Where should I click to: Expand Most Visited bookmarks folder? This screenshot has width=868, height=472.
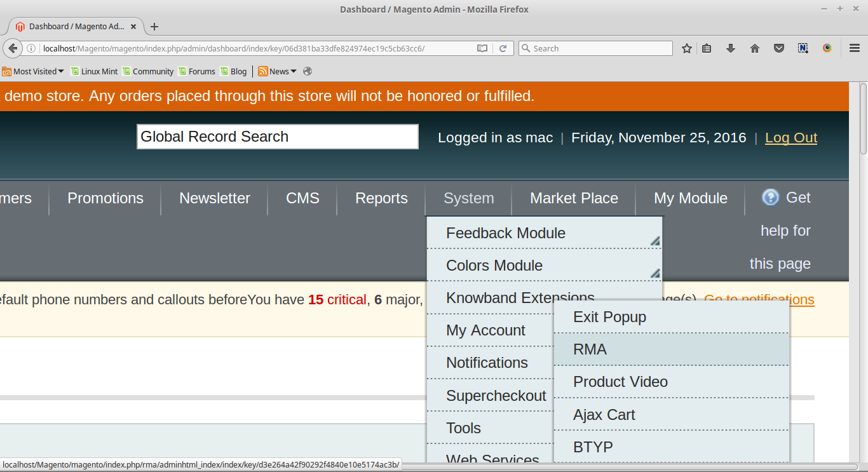[x=33, y=71]
